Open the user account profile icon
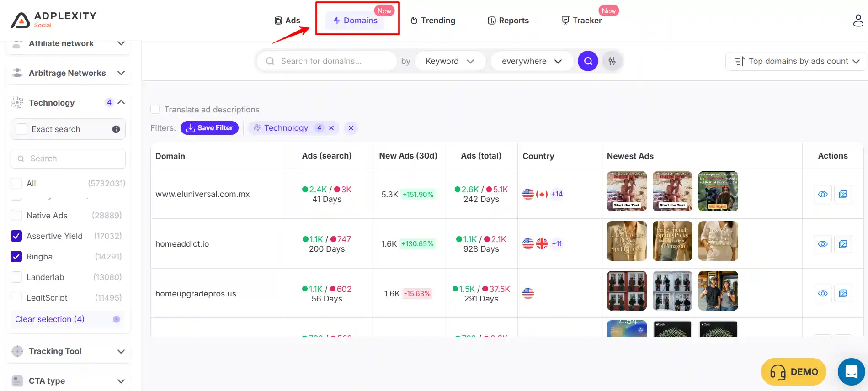Viewport: 868px width, 391px height. (858, 21)
